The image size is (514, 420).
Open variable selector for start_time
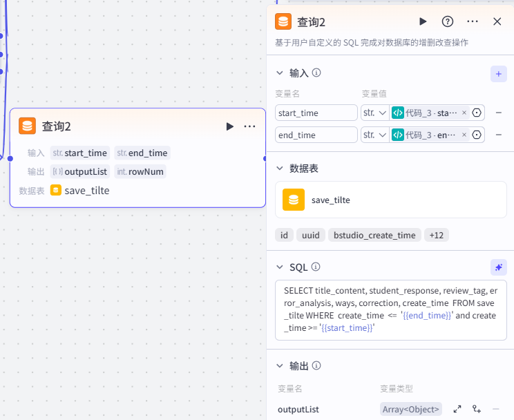click(x=477, y=113)
